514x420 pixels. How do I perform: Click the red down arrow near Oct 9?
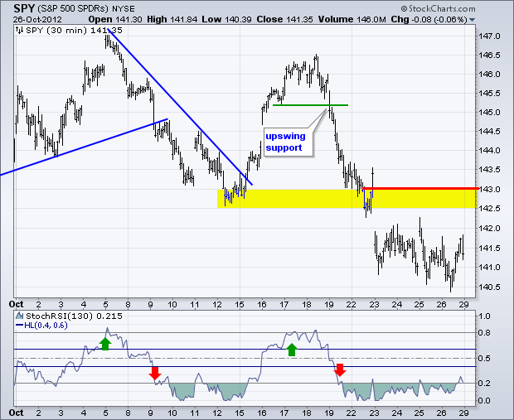click(x=155, y=373)
